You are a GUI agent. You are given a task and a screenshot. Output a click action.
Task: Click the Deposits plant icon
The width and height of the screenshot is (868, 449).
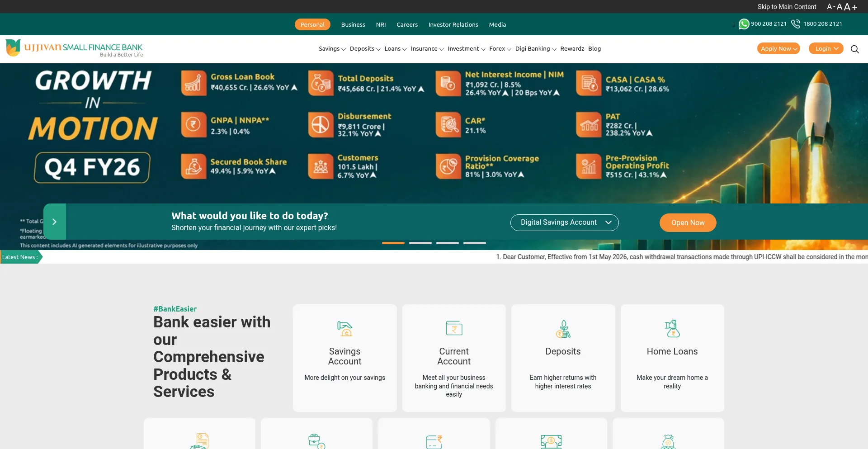coord(563,329)
